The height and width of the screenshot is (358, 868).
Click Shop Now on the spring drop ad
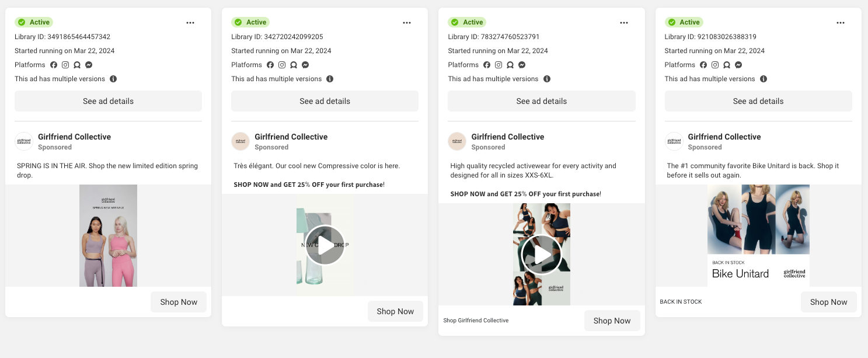point(179,302)
